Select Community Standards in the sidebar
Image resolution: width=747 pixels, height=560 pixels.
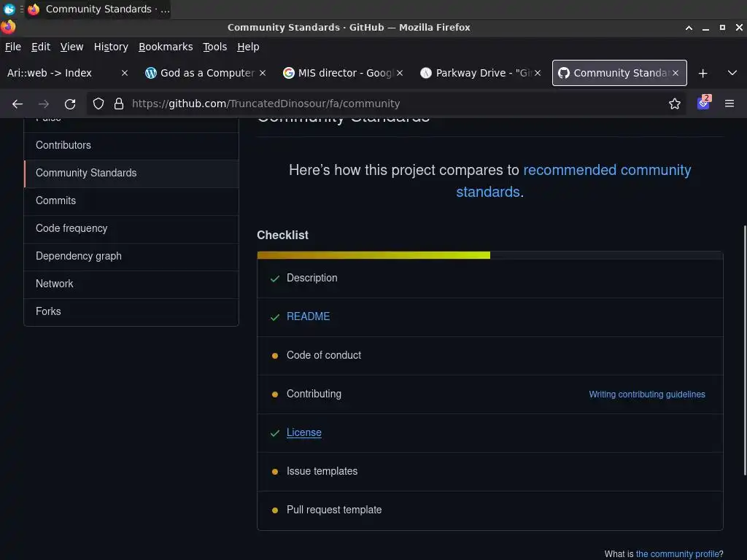coord(131,174)
